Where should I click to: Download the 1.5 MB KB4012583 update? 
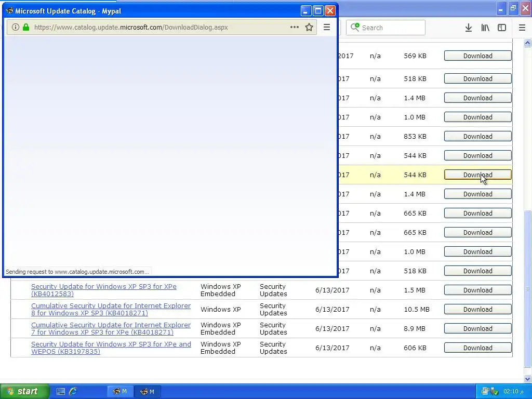[478, 290]
